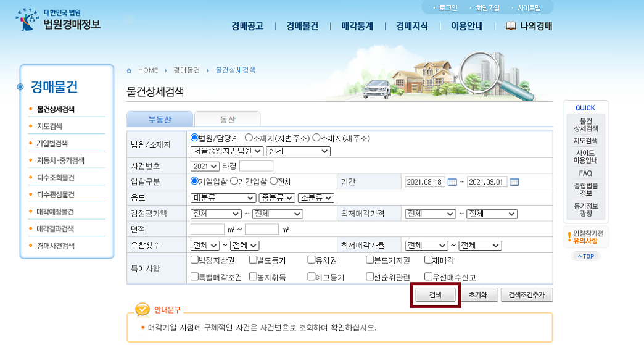Open 경매공고 top menu
This screenshot has height=345, width=644.
click(x=247, y=27)
